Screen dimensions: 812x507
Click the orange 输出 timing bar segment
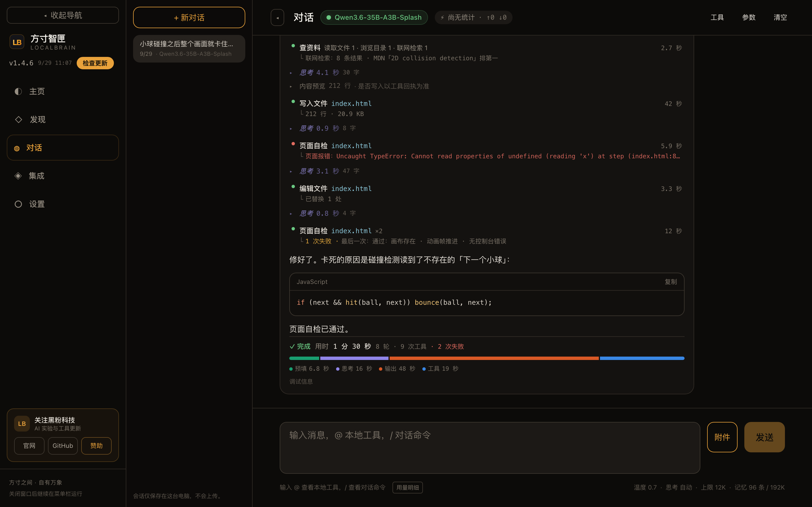(494, 358)
